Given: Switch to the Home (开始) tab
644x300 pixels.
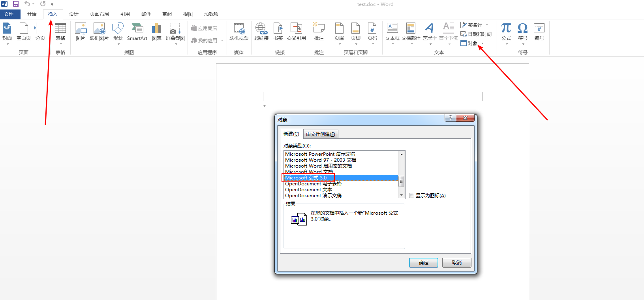Looking at the screenshot, I should coord(32,14).
